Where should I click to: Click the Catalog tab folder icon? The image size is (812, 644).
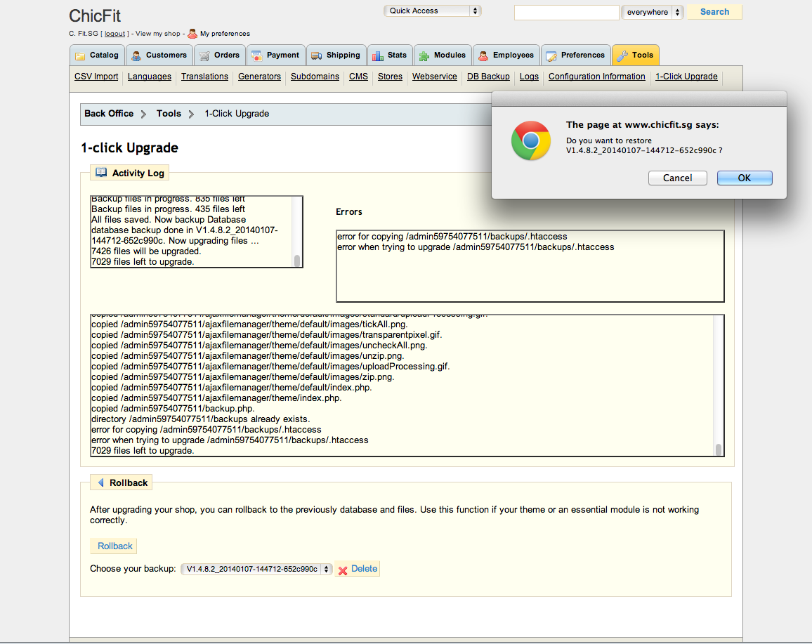click(x=80, y=56)
